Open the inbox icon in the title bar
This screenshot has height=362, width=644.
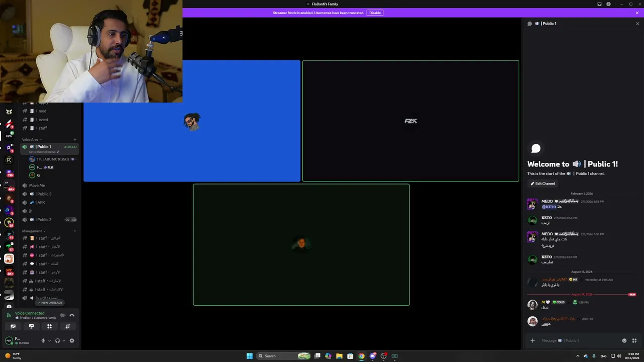click(x=599, y=4)
